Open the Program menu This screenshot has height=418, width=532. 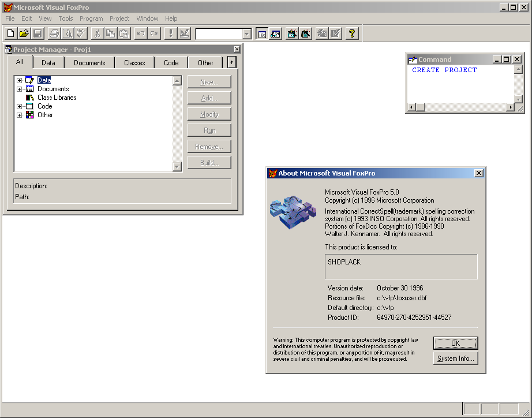91,18
